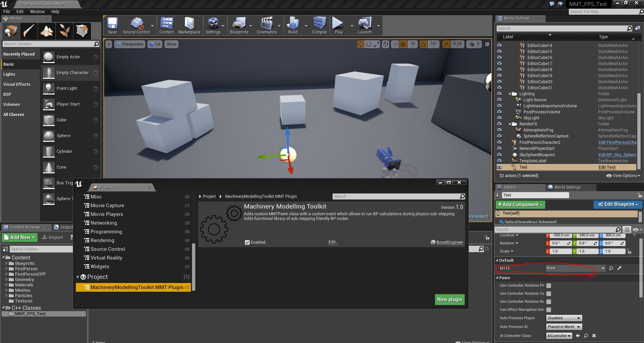Click the M113 browse magnifier icon

[611, 268]
